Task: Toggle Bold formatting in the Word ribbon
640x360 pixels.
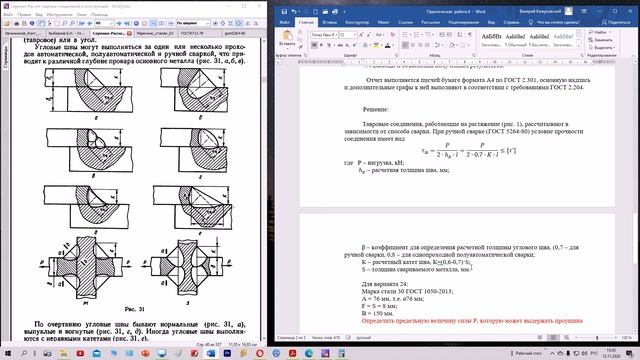Action: tap(314, 45)
